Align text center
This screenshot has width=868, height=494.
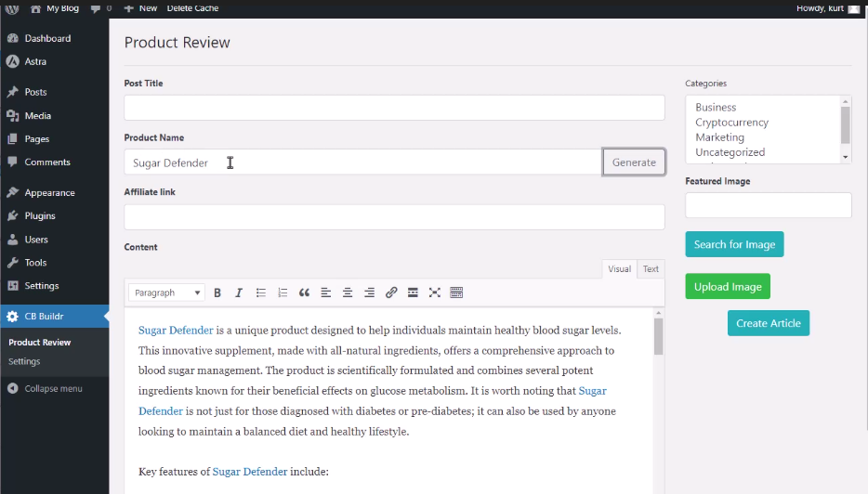(x=347, y=292)
